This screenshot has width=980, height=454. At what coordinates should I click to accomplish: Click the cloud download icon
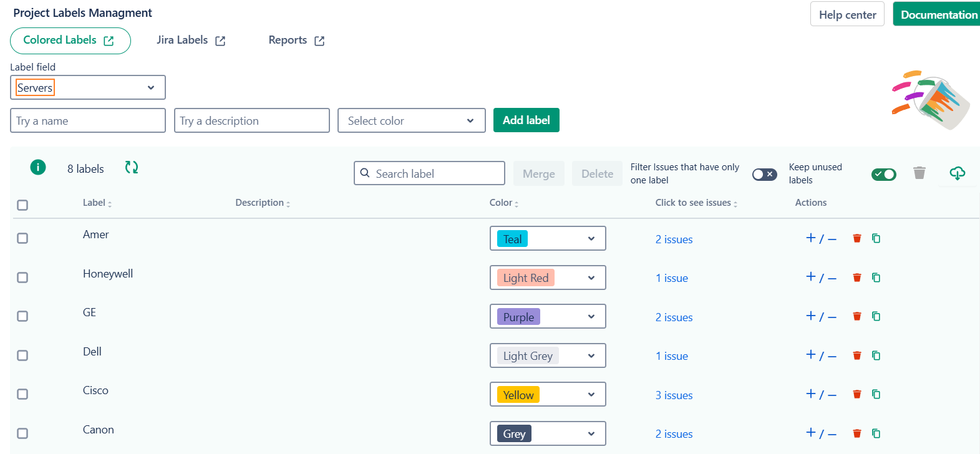[957, 173]
